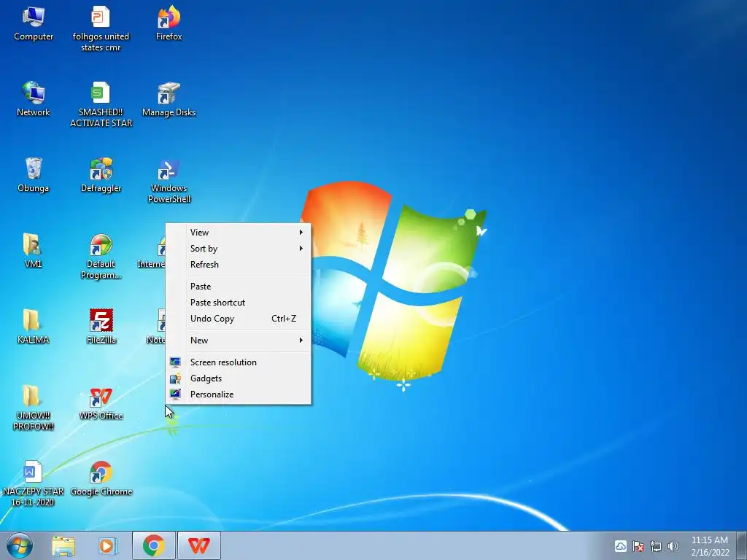Select the Obunga recycle bin icon
Image resolution: width=747 pixels, height=560 pixels.
tap(34, 175)
